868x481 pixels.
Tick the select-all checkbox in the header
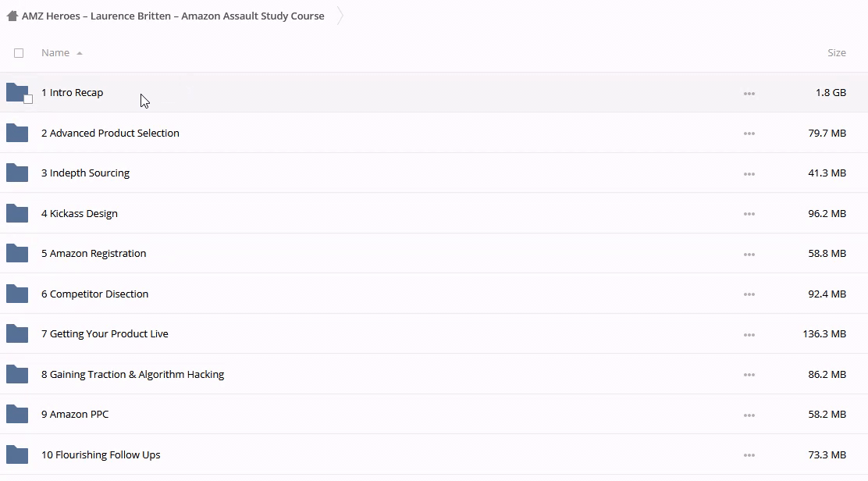[x=19, y=53]
